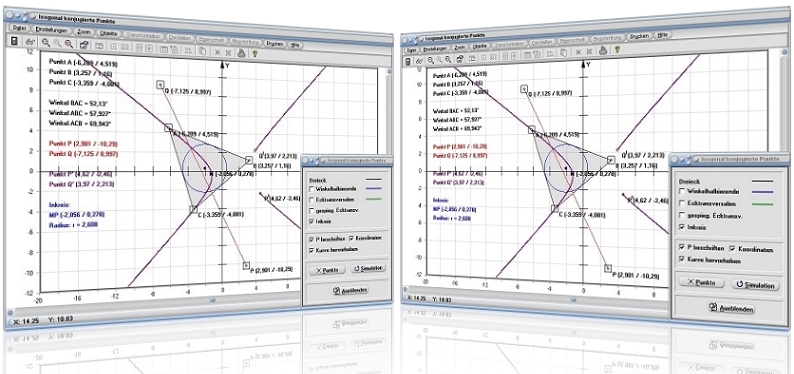Toggle Kurve hervorheben checkbox in left panel

[311, 251]
